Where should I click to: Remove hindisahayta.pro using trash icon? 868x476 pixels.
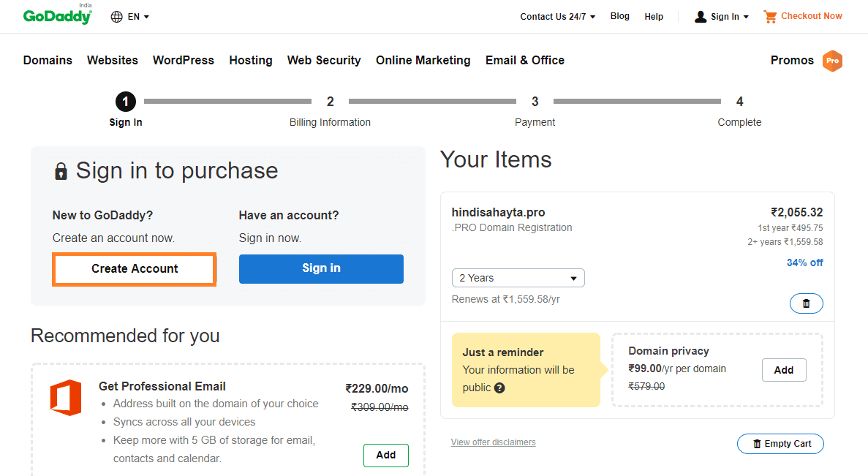(x=806, y=303)
